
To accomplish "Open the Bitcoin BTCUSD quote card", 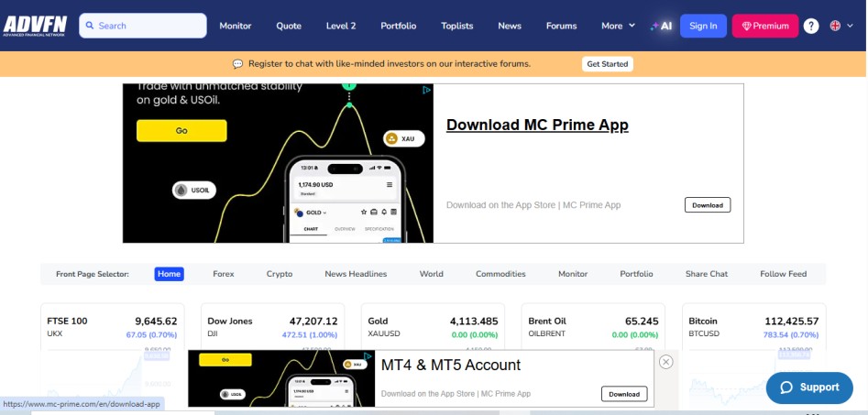I will click(753, 327).
